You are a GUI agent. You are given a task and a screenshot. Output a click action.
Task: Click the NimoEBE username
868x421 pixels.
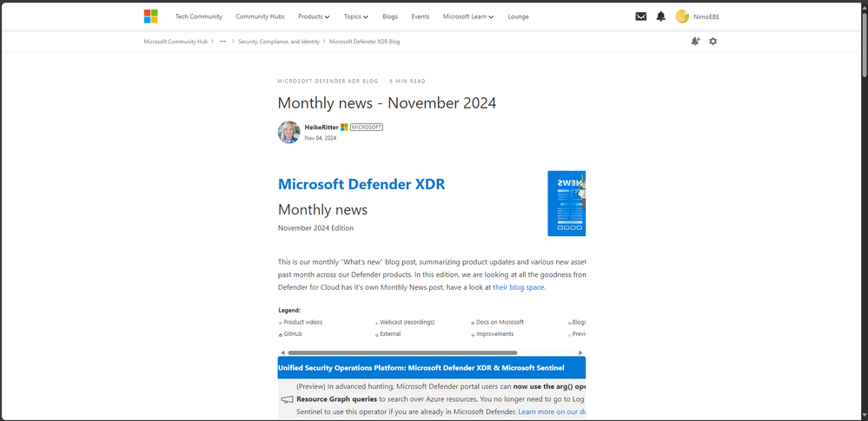706,16
